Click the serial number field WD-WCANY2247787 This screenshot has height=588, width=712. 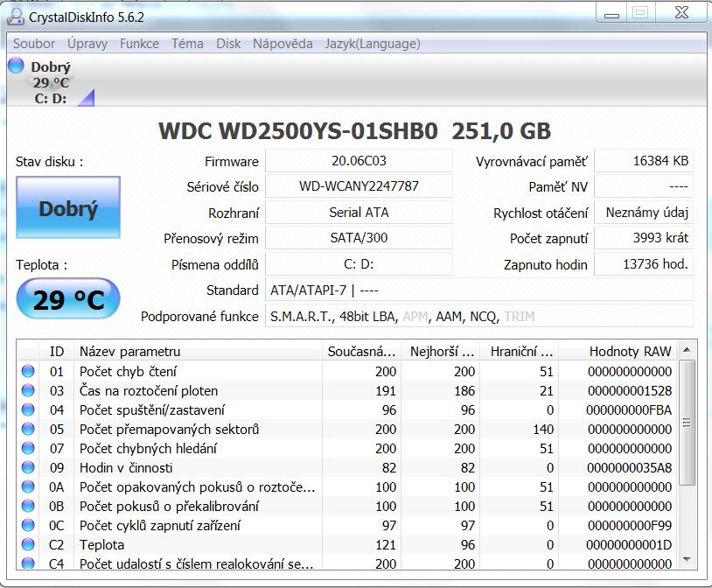click(359, 186)
